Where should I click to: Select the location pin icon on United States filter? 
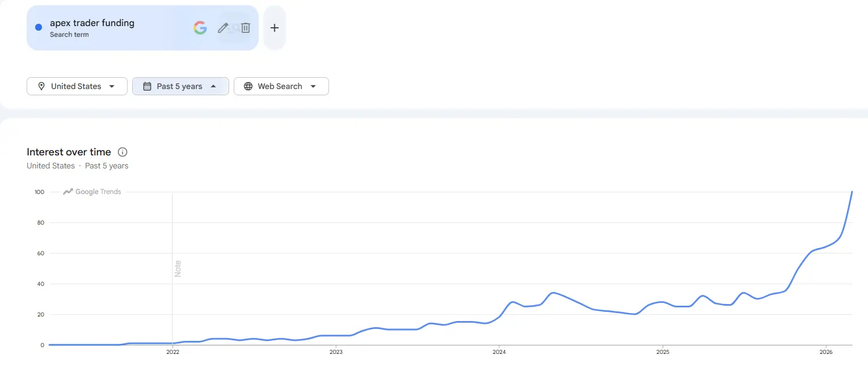(41, 86)
